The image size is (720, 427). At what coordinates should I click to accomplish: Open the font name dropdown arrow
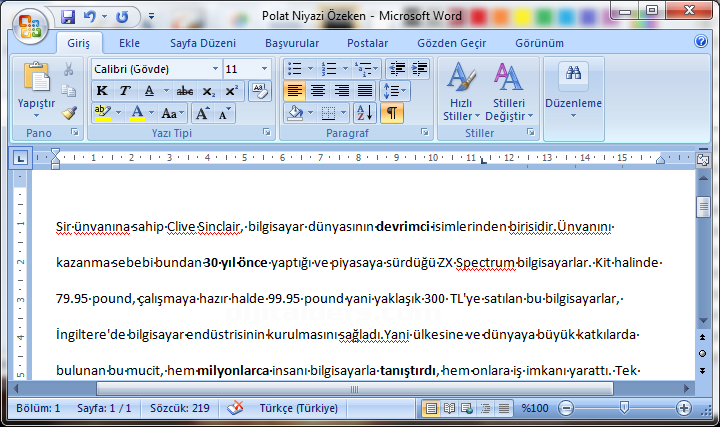coord(215,69)
